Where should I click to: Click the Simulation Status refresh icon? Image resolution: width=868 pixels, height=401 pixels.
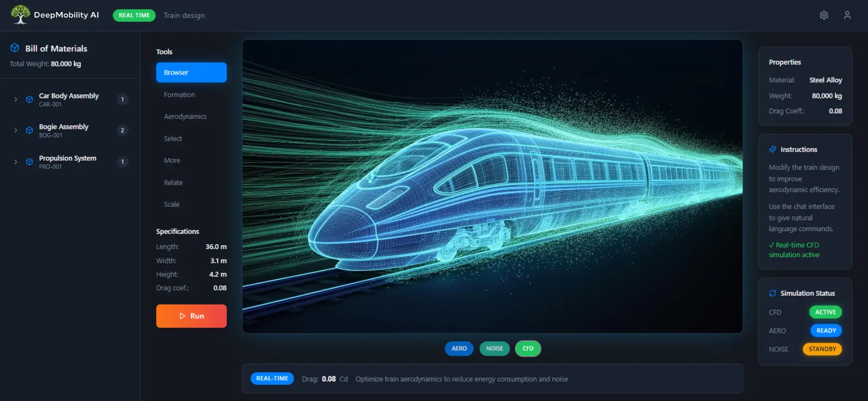(x=773, y=293)
